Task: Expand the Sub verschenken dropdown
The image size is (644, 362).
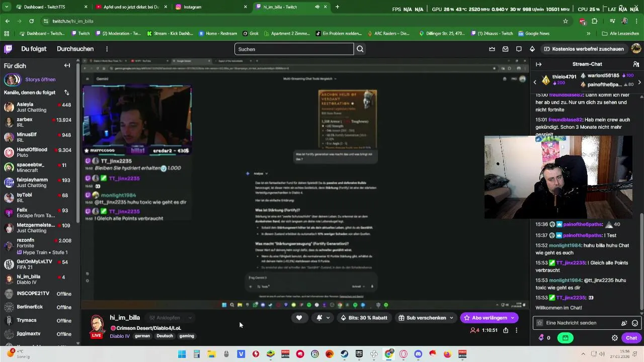Action: pos(451,318)
